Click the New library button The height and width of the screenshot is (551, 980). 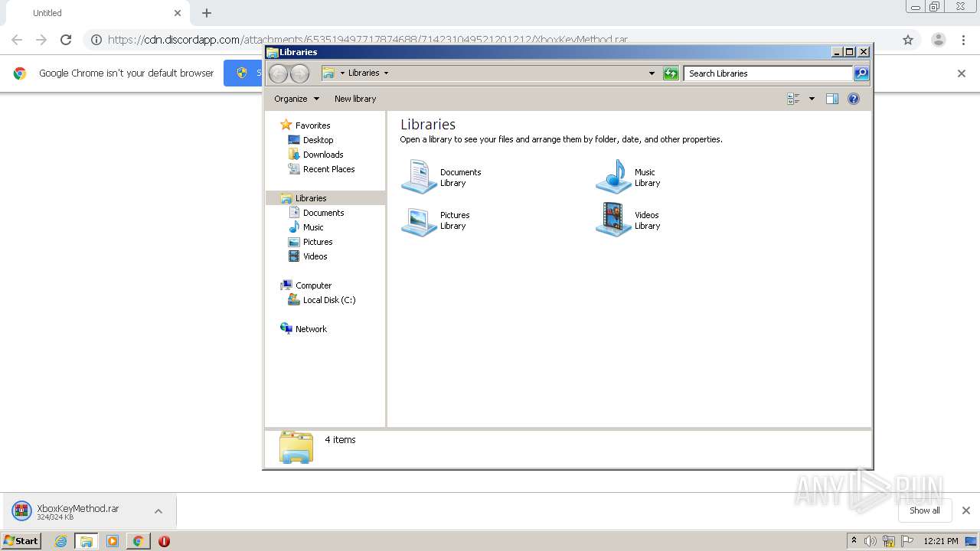[355, 99]
